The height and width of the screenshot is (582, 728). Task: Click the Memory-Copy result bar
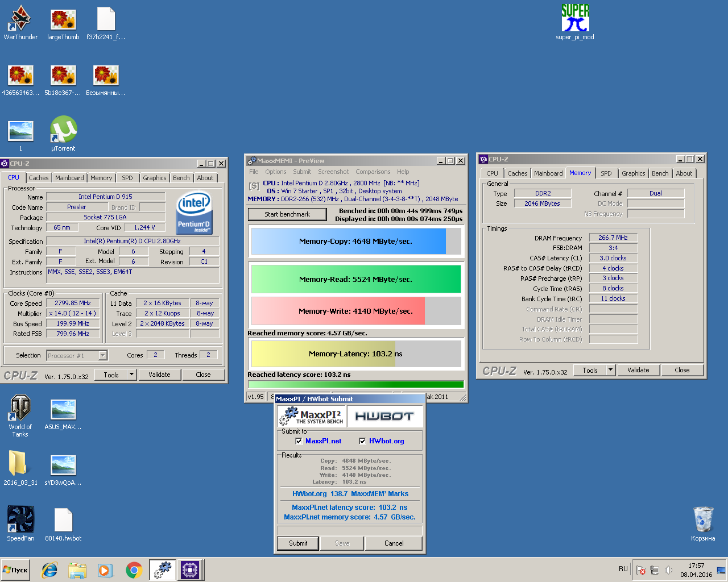(356, 242)
